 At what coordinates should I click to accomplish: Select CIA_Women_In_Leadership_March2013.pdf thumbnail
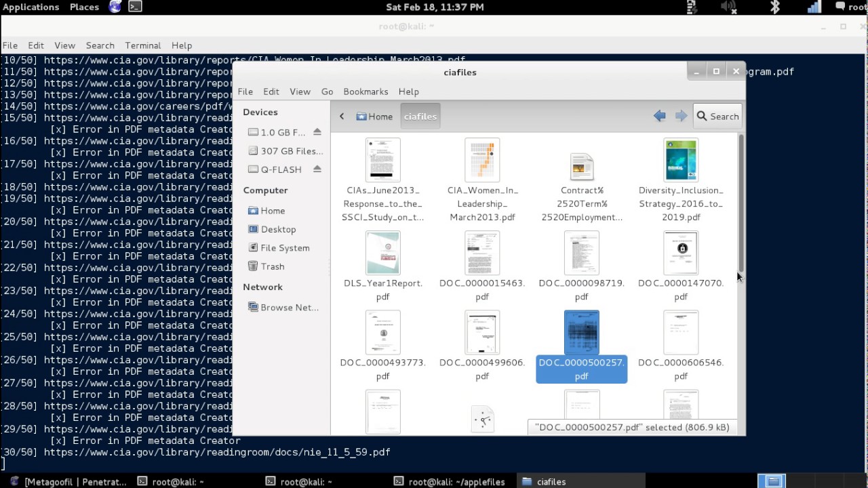tap(482, 160)
